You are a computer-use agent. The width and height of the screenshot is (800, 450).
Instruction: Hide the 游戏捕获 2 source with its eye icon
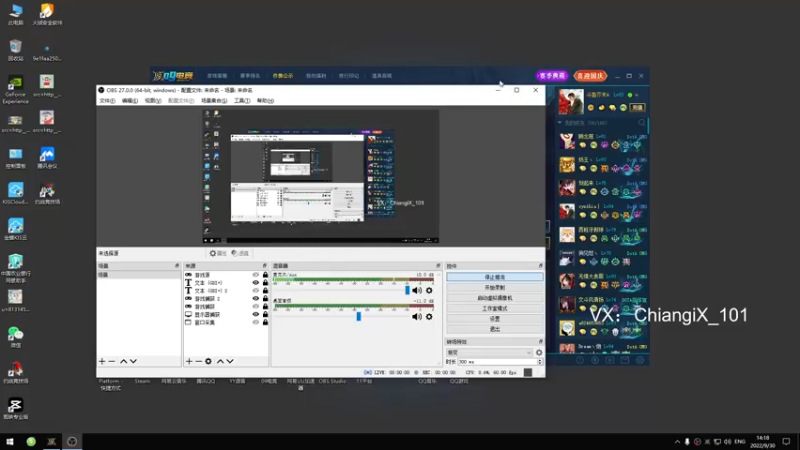(256, 298)
